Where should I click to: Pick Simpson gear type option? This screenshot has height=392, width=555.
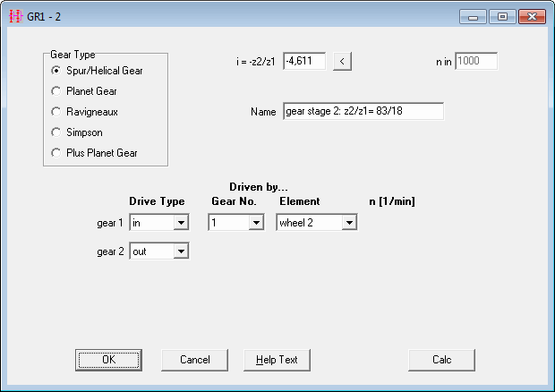click(x=56, y=132)
